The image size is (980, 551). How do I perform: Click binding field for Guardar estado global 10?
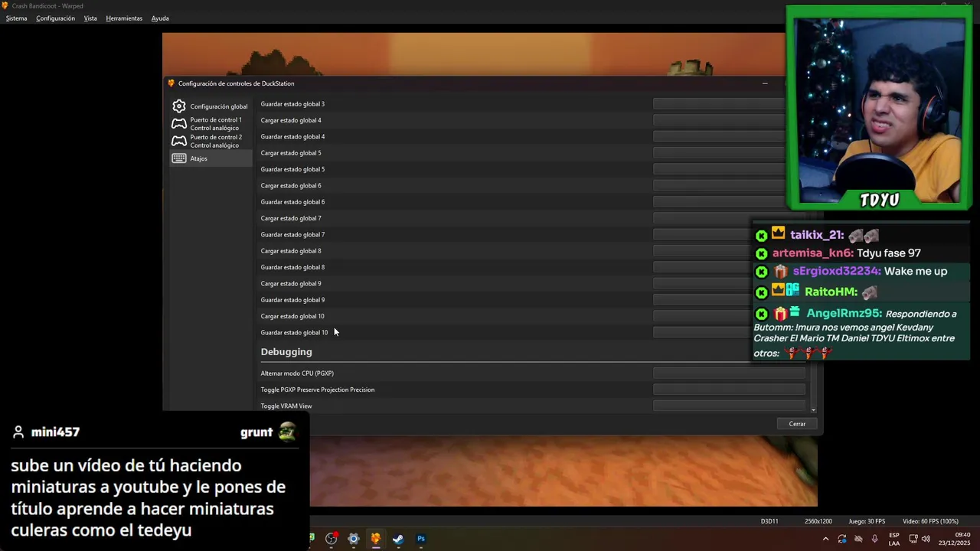pos(702,332)
